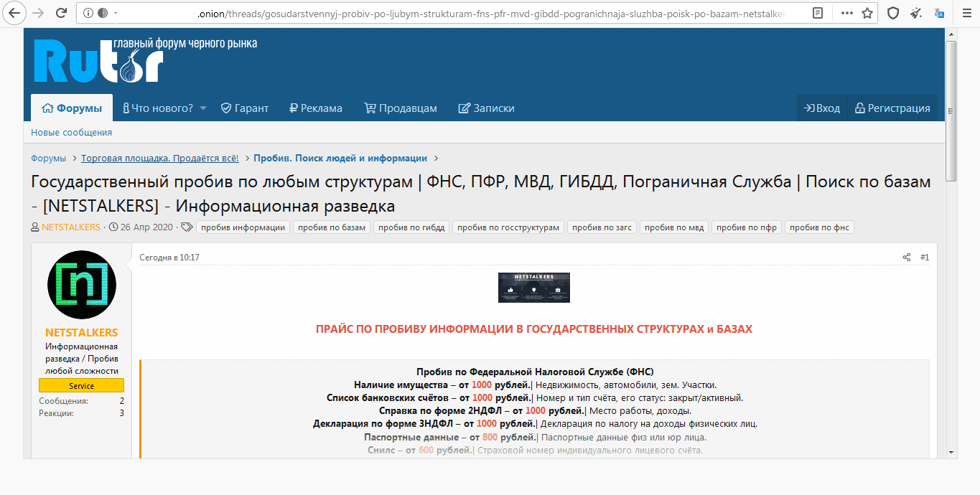This screenshot has height=495, width=980.
Task: Click the browser back arrow button
Action: (x=14, y=13)
